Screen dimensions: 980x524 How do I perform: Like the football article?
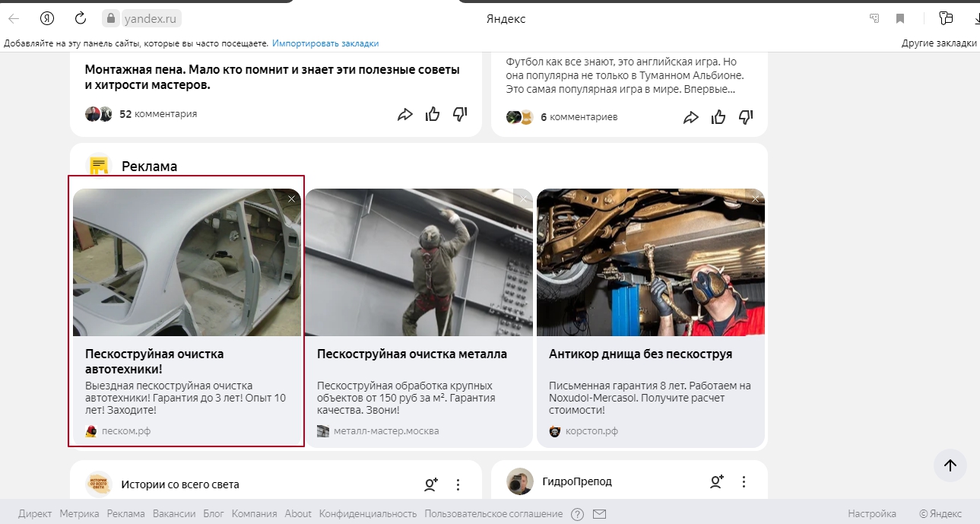pos(718,117)
